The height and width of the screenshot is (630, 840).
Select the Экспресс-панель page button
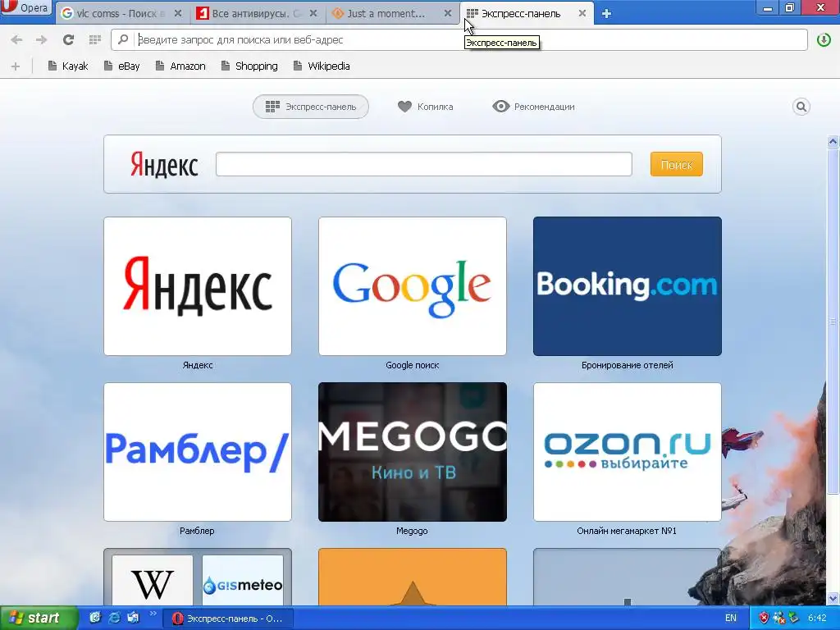coord(311,107)
